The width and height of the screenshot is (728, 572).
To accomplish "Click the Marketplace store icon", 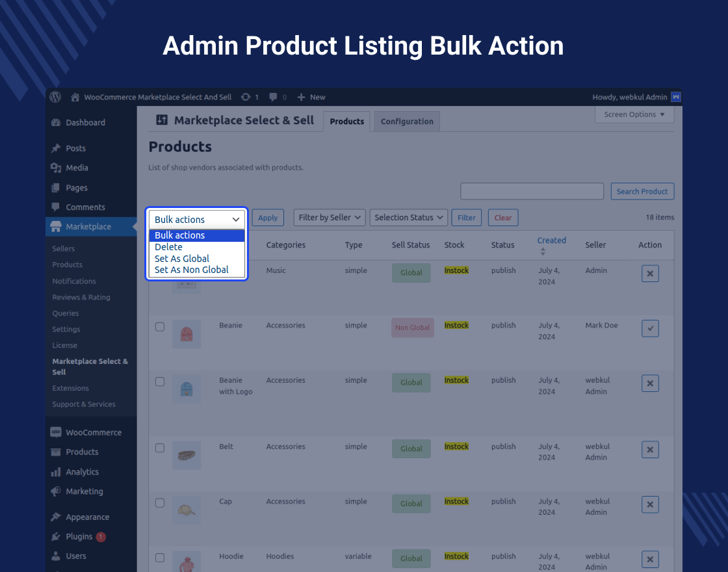I will point(56,227).
